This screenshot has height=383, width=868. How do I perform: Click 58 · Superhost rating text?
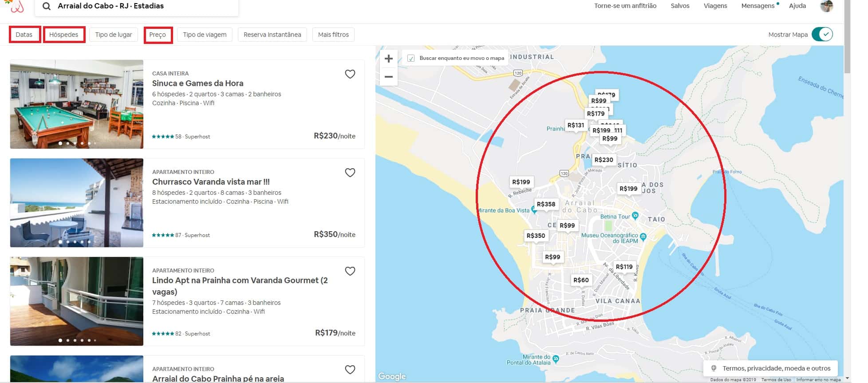193,137
